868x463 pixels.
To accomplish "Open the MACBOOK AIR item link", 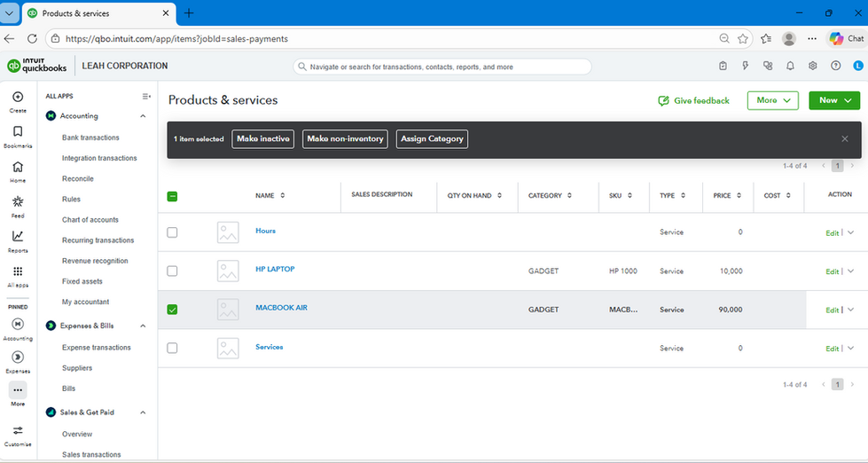I will pos(281,308).
